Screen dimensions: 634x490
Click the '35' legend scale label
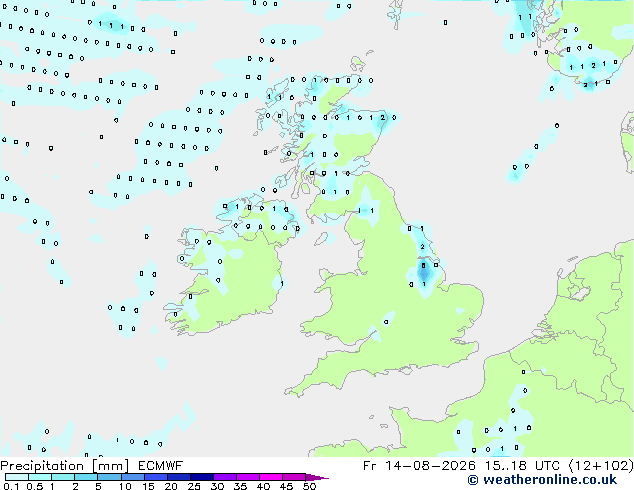pos(240,486)
